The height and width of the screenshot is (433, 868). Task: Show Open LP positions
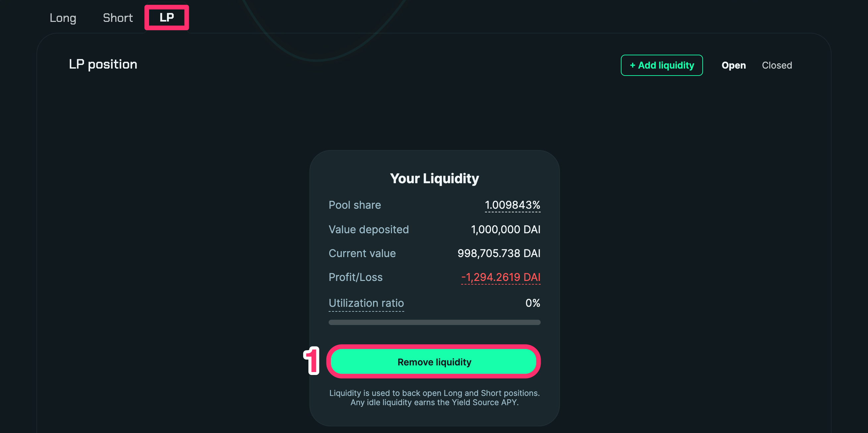733,65
